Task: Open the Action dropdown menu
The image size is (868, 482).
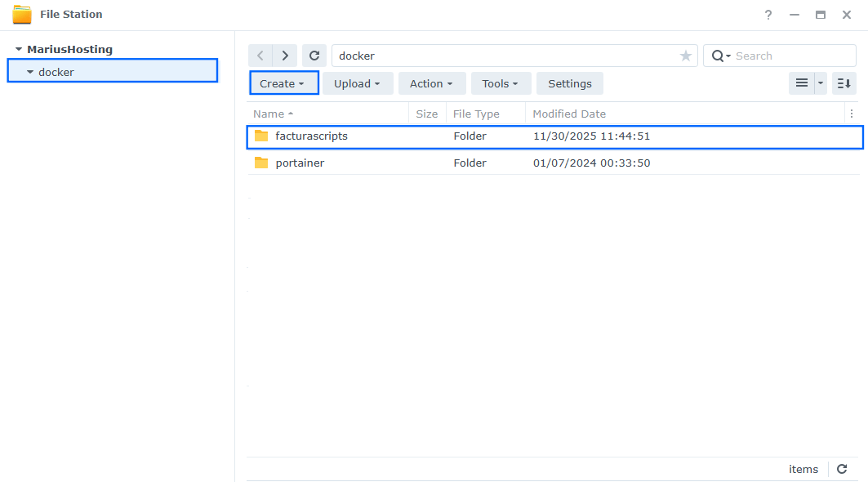Action: point(431,83)
